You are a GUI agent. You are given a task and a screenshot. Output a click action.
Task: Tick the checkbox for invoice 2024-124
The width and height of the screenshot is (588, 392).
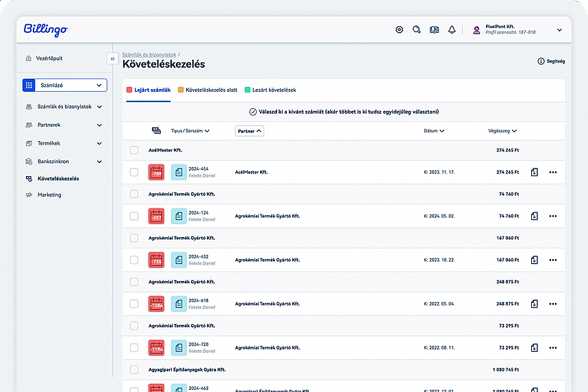134,216
